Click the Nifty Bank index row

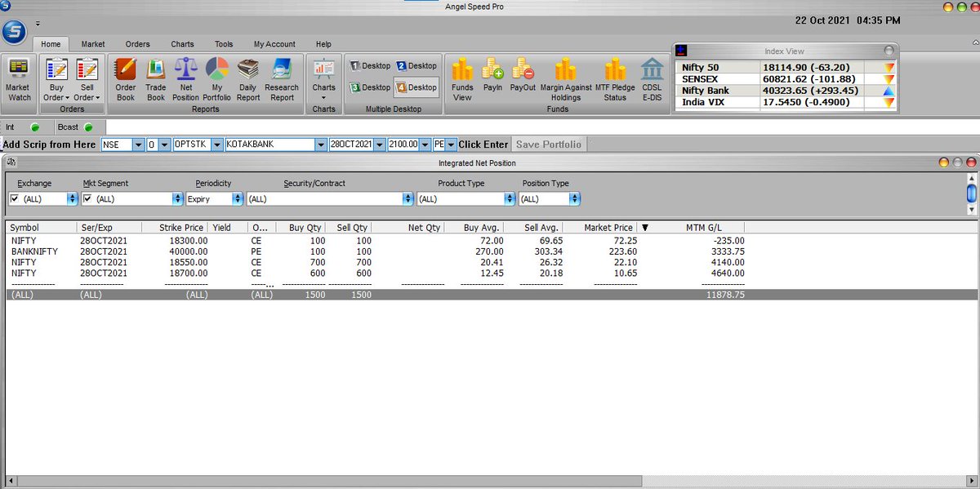coord(787,91)
